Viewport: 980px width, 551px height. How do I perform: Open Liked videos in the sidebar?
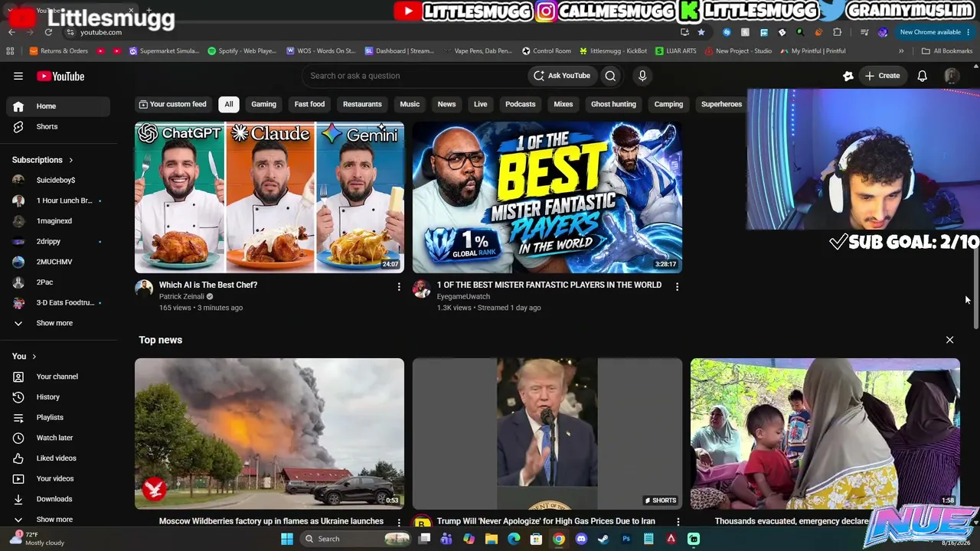pyautogui.click(x=55, y=458)
